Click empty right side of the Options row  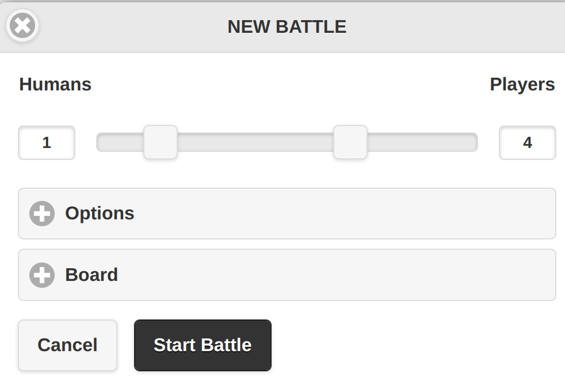(460, 214)
